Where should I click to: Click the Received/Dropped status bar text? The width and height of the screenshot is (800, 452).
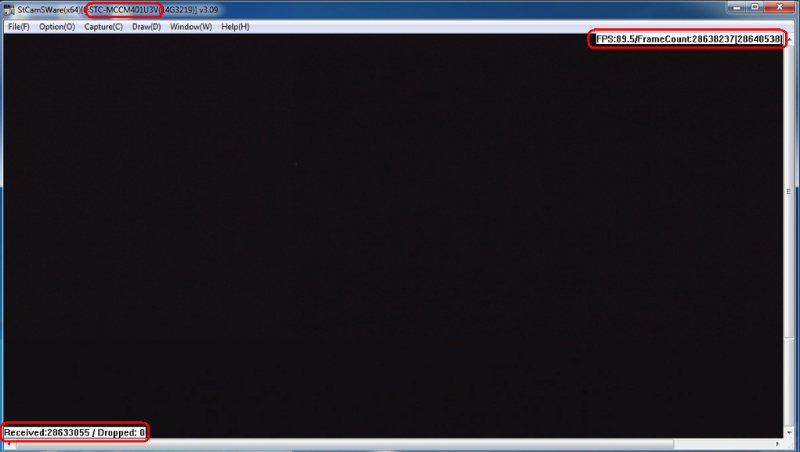[75, 433]
